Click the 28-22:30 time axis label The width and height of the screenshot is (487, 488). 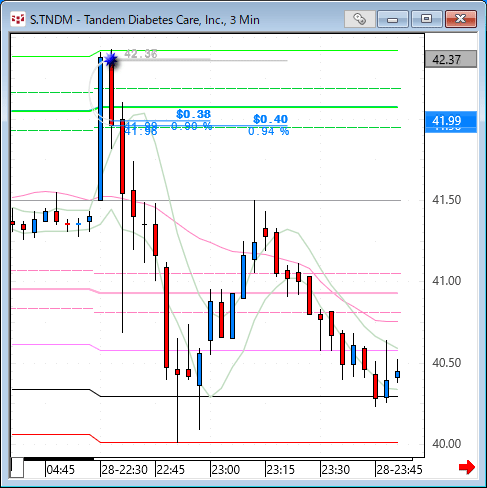click(x=125, y=470)
